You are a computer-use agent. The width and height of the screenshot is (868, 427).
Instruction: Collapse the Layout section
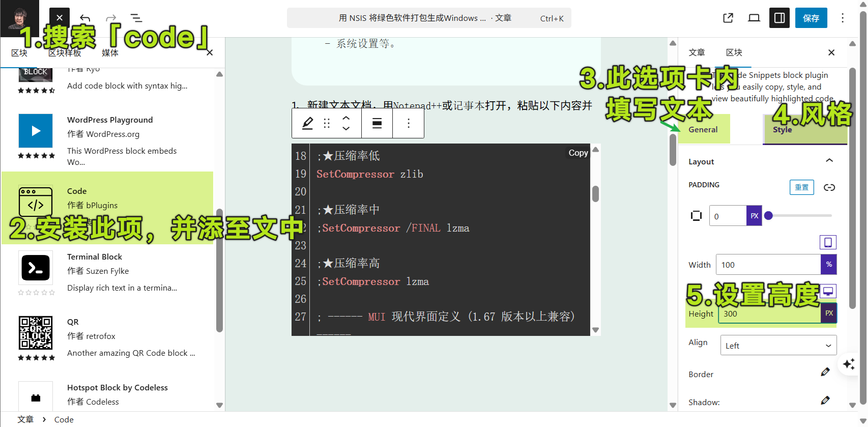pyautogui.click(x=829, y=161)
